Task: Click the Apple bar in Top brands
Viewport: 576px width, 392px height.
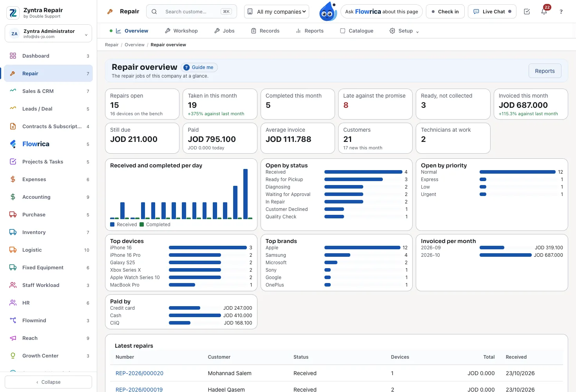Action: tap(362, 248)
